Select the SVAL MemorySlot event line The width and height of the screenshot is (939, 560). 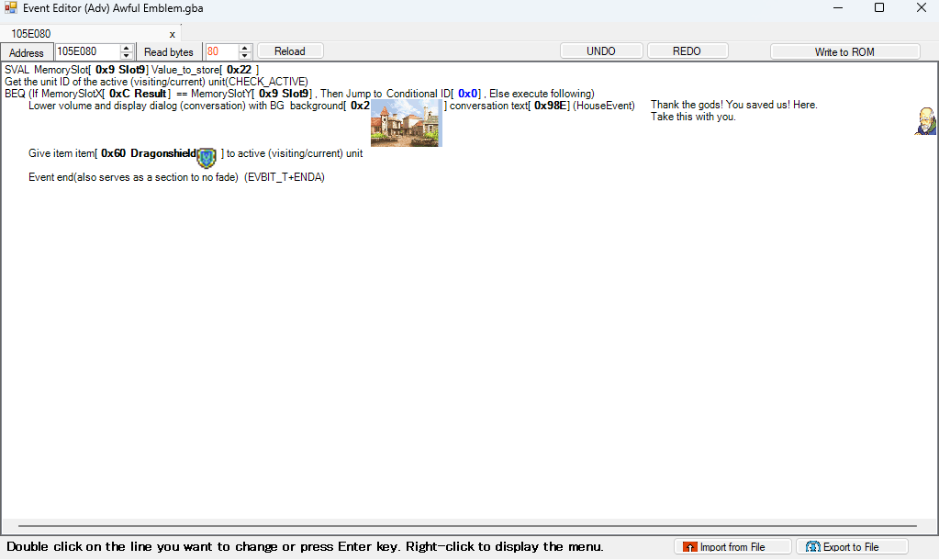point(132,70)
